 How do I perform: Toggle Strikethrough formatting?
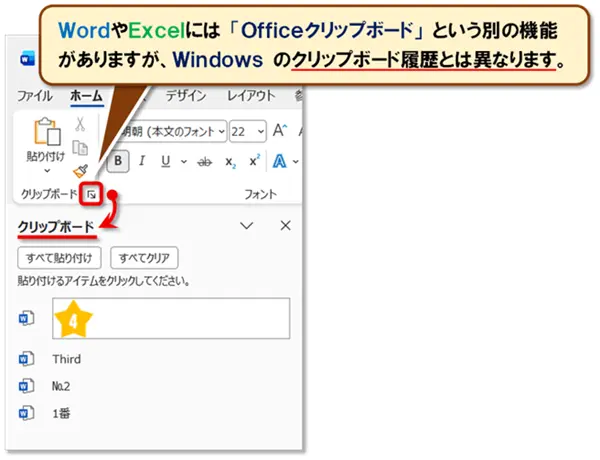coord(205,162)
